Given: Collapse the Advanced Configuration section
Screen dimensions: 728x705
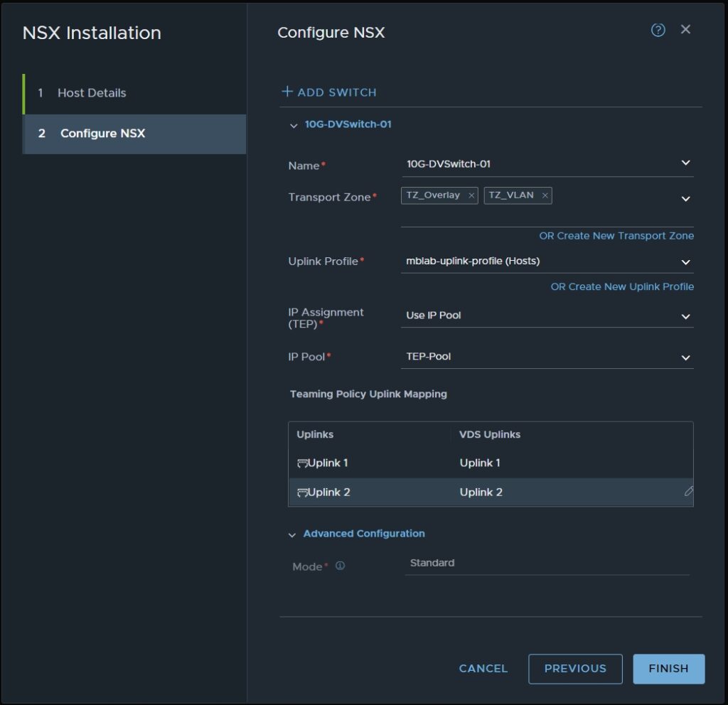Looking at the screenshot, I should pyautogui.click(x=292, y=535).
